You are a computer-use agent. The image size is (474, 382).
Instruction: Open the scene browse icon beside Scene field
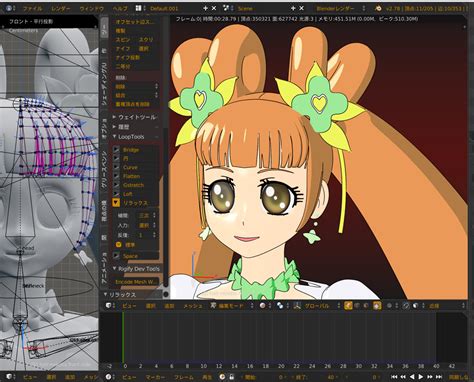[228, 8]
